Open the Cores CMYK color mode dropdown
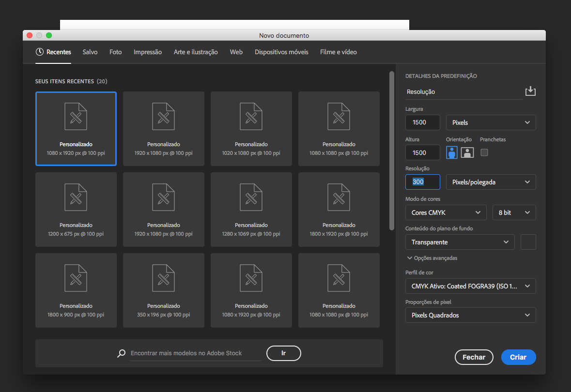The width and height of the screenshot is (571, 392). point(446,212)
